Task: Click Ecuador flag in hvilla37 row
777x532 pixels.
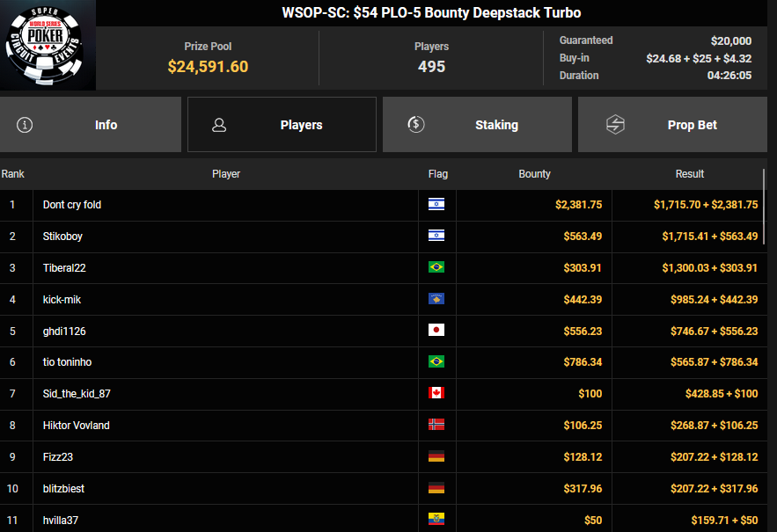Action: [436, 520]
